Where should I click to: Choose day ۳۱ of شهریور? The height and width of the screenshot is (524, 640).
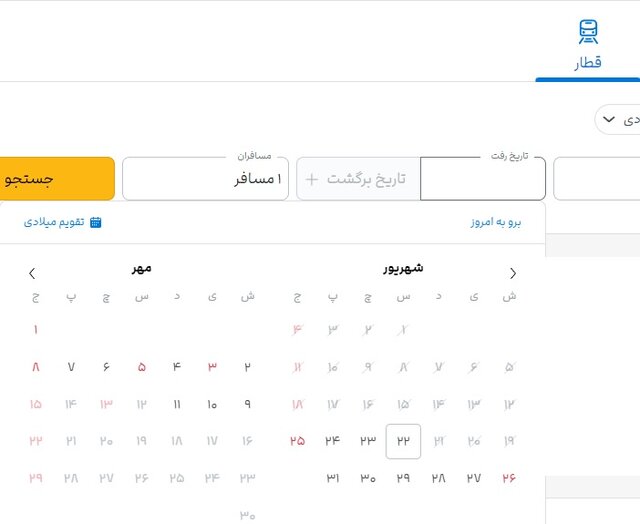click(x=333, y=478)
